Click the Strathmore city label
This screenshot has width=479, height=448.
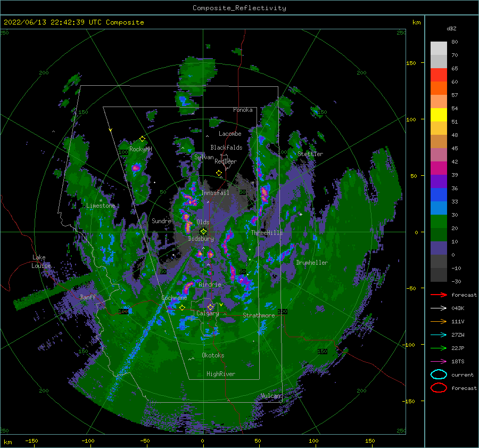259,315
